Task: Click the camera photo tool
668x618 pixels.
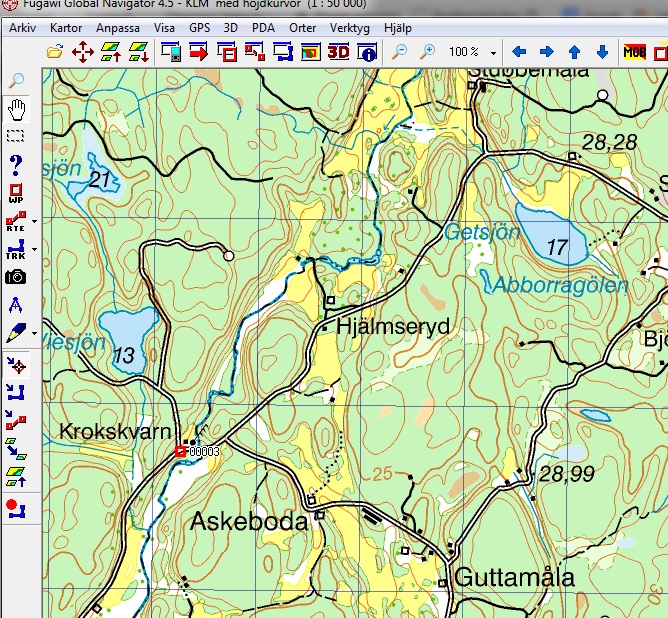Action: (x=16, y=277)
